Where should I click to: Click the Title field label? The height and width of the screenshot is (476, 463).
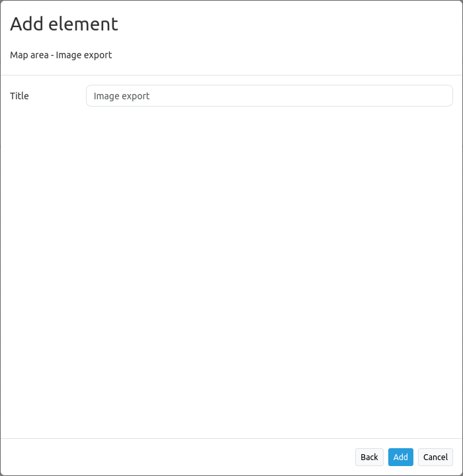(20, 96)
